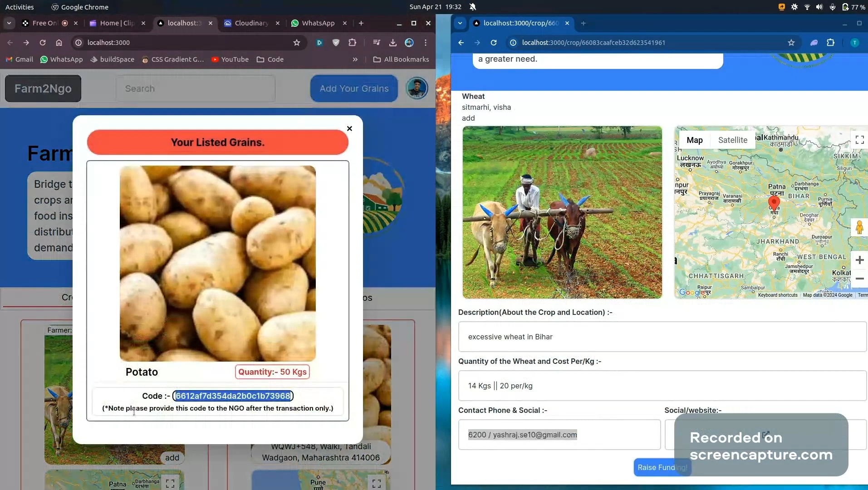868x490 pixels.
Task: Click the red map marker pin
Action: [x=774, y=203]
